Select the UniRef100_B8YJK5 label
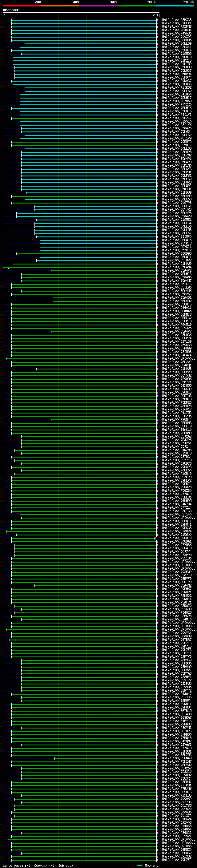Screen dimensions: 197x868 click(177, 210)
